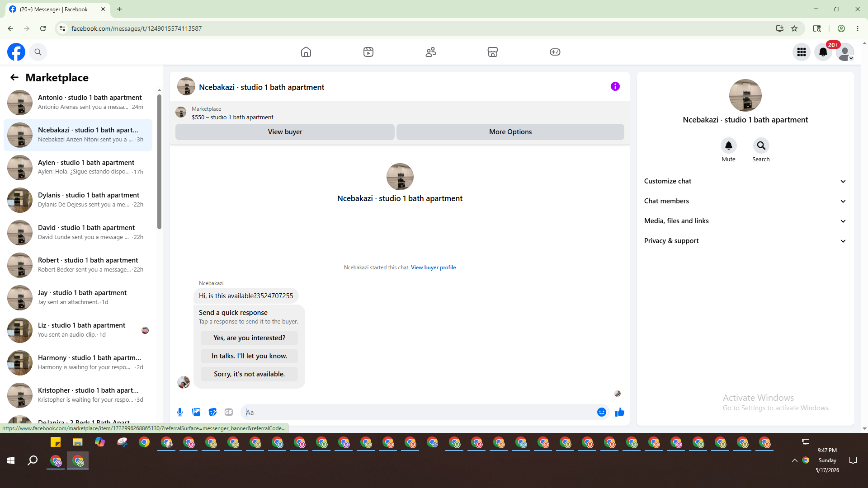This screenshot has height=488, width=868.
Task: Click the listing thumbnail in chat header
Action: (x=186, y=86)
